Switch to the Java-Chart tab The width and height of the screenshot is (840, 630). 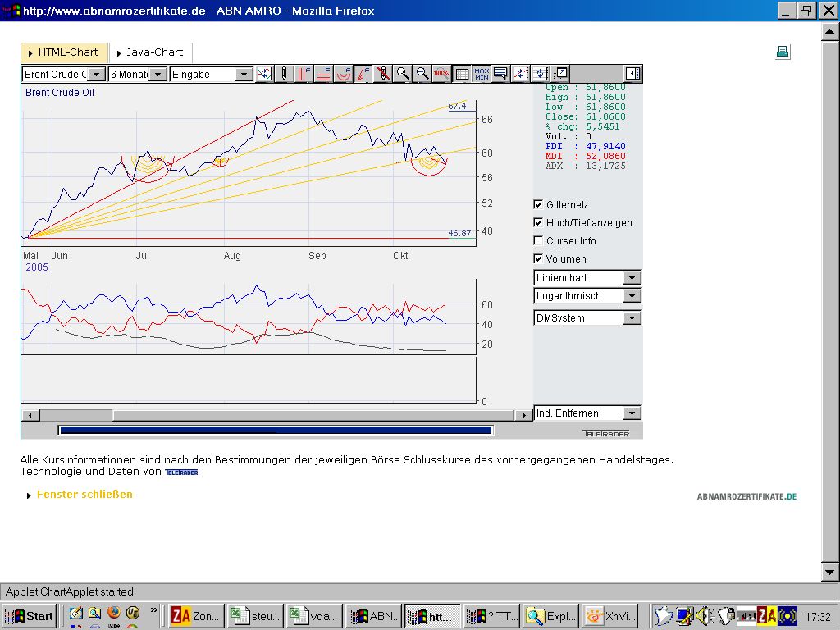[x=150, y=52]
